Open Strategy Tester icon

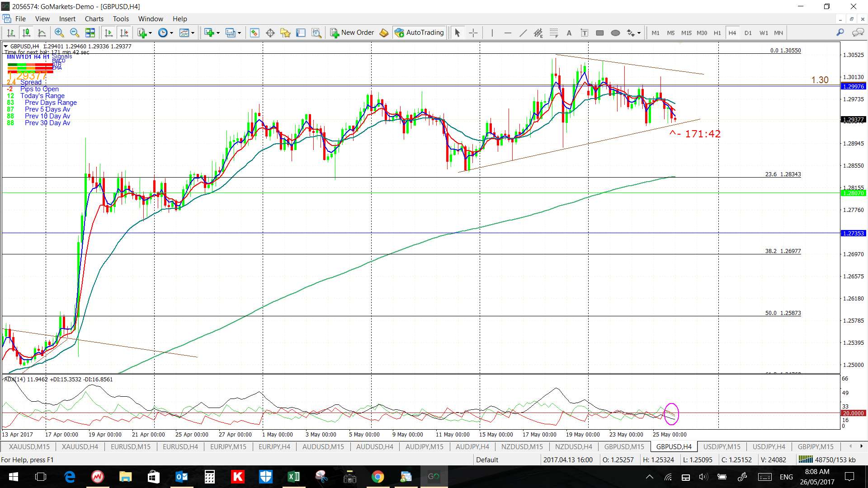(x=316, y=33)
